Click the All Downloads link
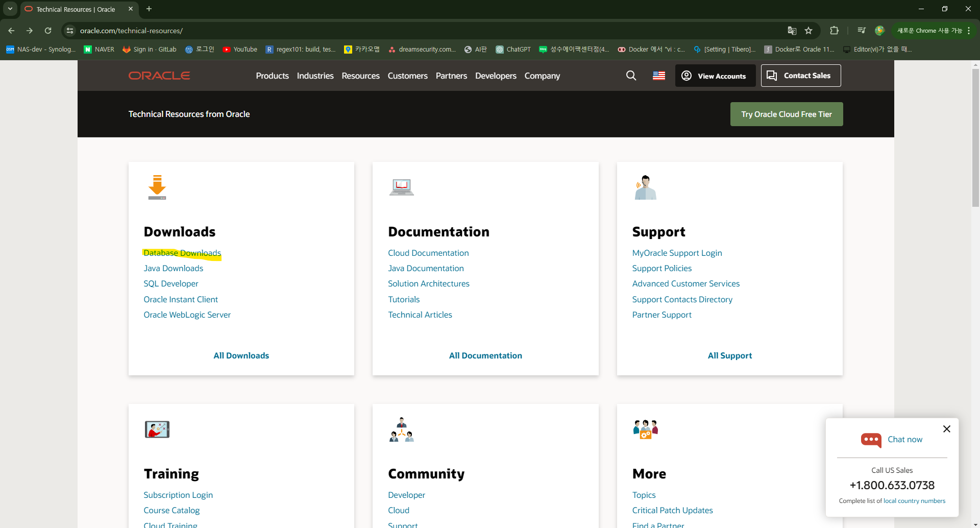This screenshot has width=980, height=528. click(241, 355)
